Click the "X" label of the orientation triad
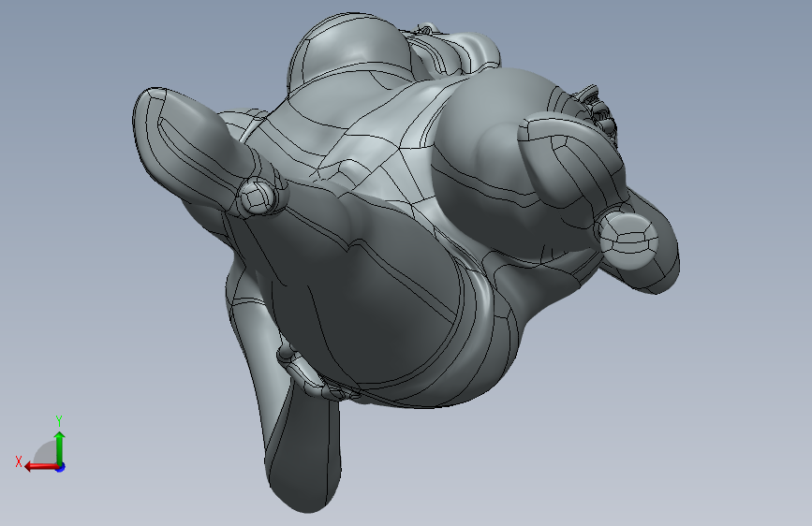Viewport: 812px width, 526px height. pyautogui.click(x=19, y=461)
